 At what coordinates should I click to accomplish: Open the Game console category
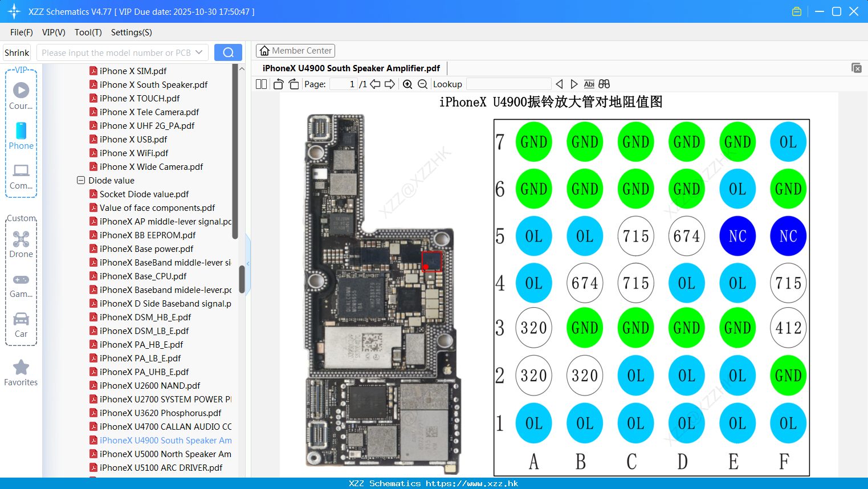click(21, 285)
